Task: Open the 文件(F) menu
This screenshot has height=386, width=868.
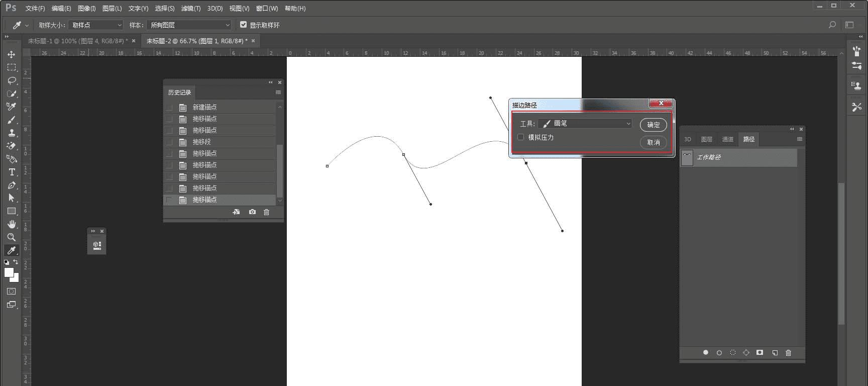Action: (35, 9)
